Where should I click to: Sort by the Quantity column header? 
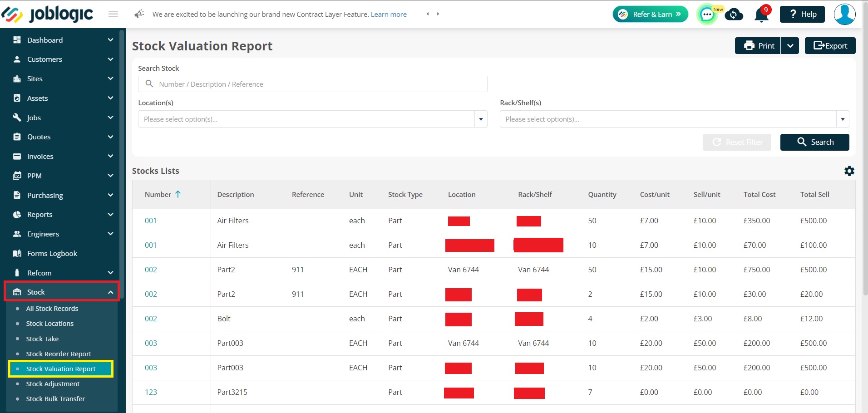[602, 194]
